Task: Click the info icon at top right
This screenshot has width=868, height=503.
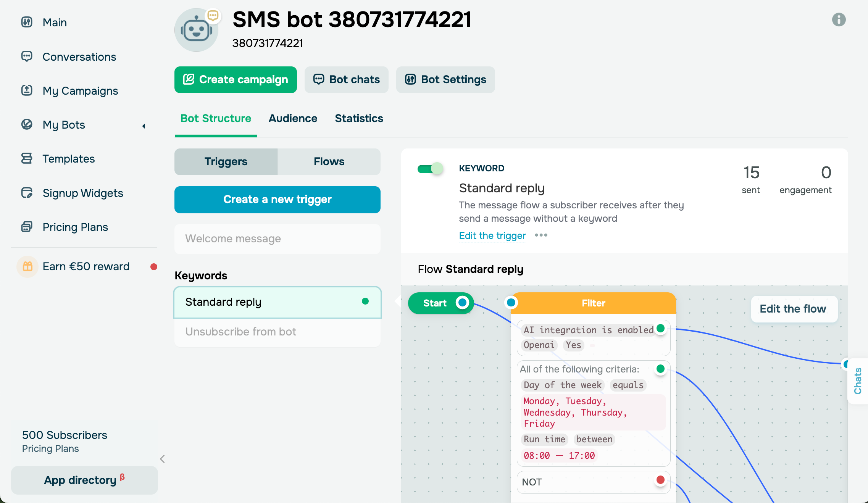Action: 839,19
